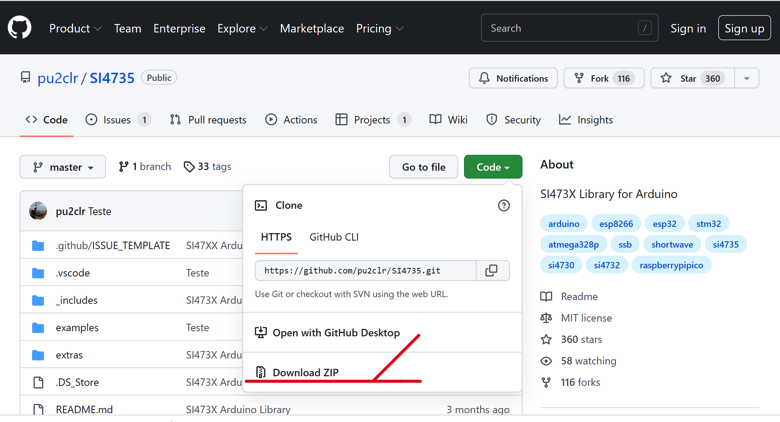Click the si4732 topic tag

(607, 265)
